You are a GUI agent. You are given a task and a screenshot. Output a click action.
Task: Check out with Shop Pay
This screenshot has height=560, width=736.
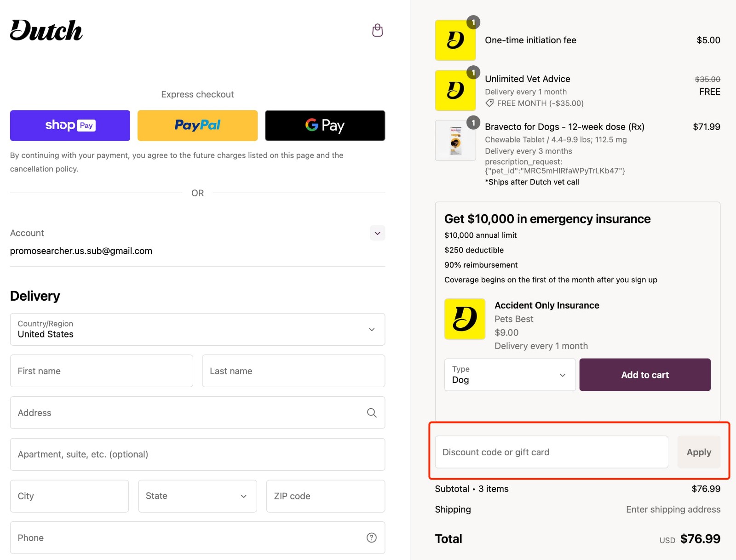(x=69, y=125)
